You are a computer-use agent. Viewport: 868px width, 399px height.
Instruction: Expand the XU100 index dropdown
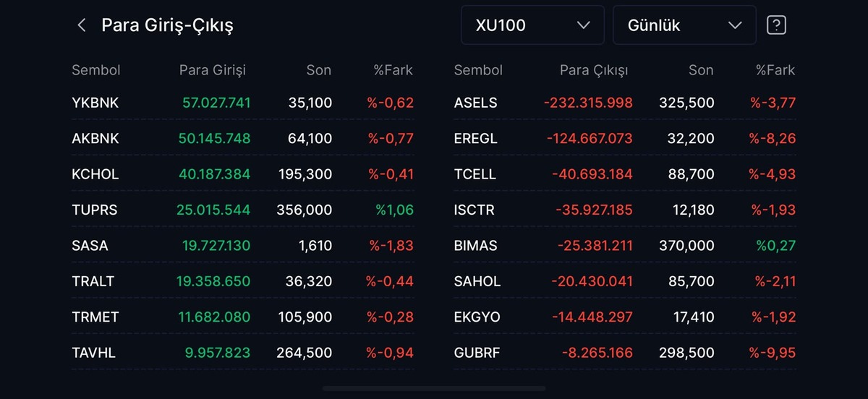pos(532,25)
